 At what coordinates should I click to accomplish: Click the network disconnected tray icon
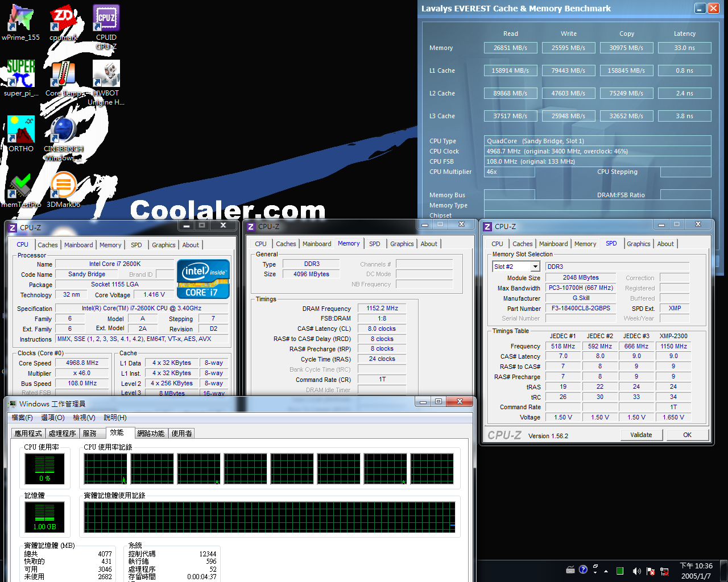pos(663,571)
